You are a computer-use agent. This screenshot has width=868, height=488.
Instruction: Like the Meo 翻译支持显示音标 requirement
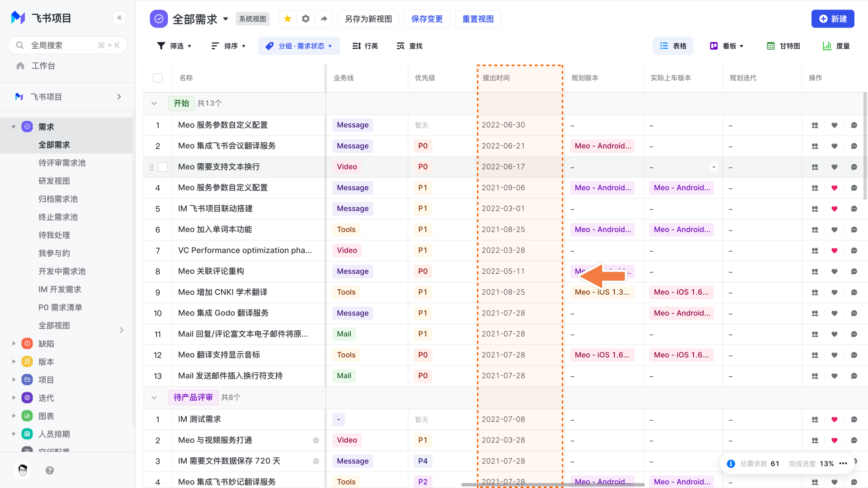[835, 355]
